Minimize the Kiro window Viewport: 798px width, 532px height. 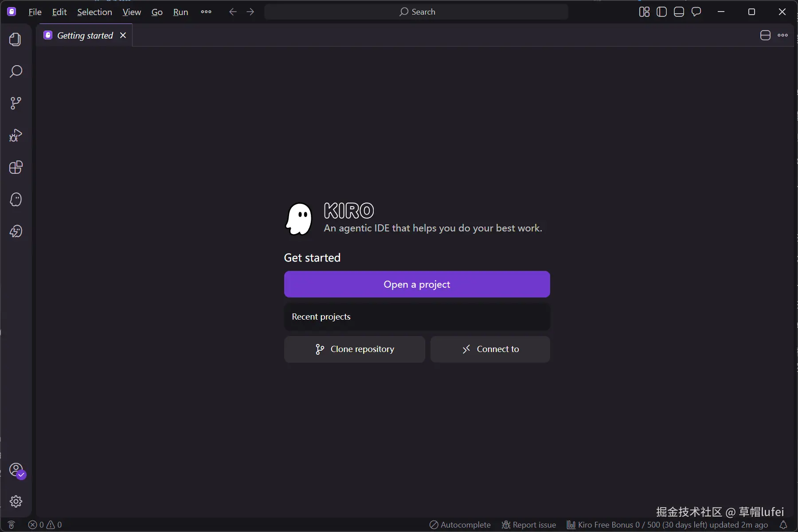[x=721, y=12]
